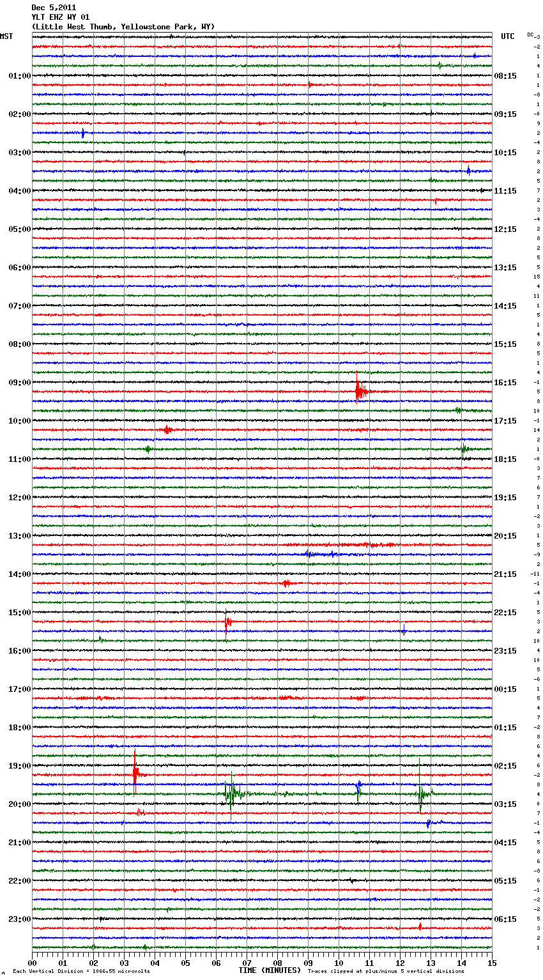Select the station code text 'YLT EHZ WY 01'
The height and width of the screenshot is (980, 543).
[61, 17]
